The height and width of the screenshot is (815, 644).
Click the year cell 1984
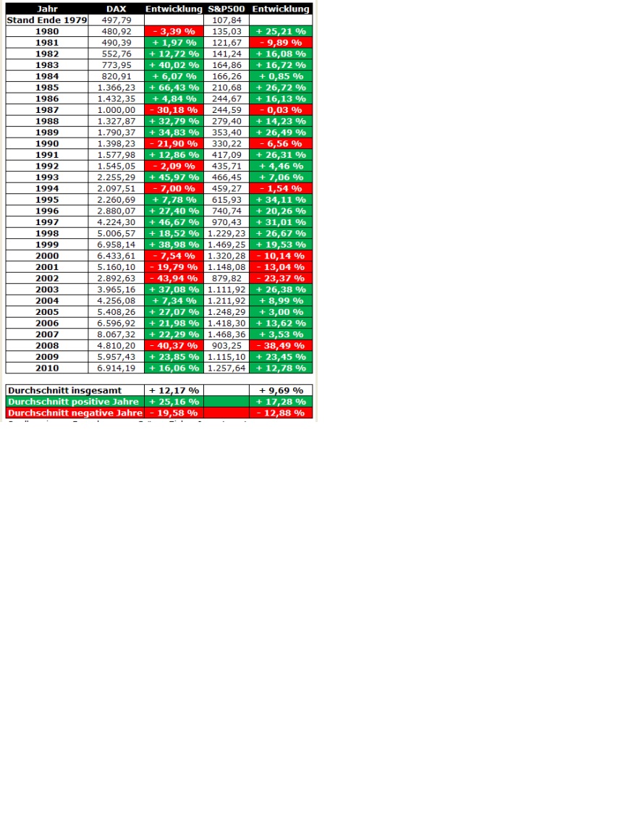[47, 76]
